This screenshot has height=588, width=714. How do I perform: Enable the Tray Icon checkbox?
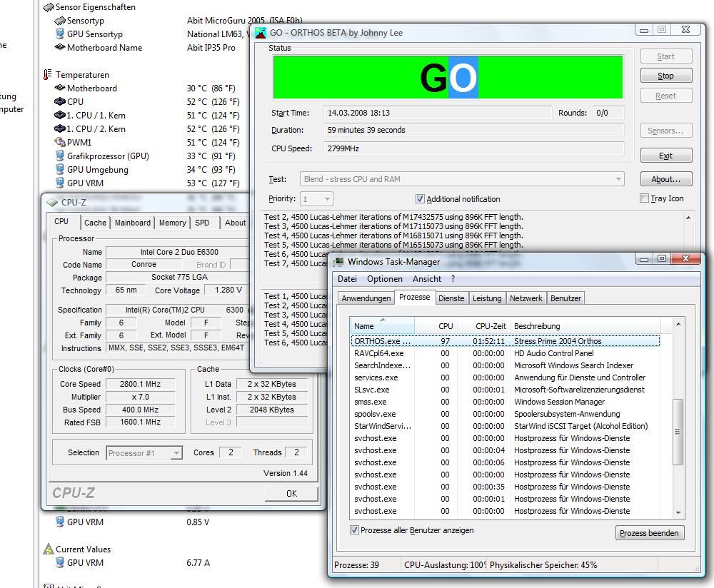(x=644, y=198)
